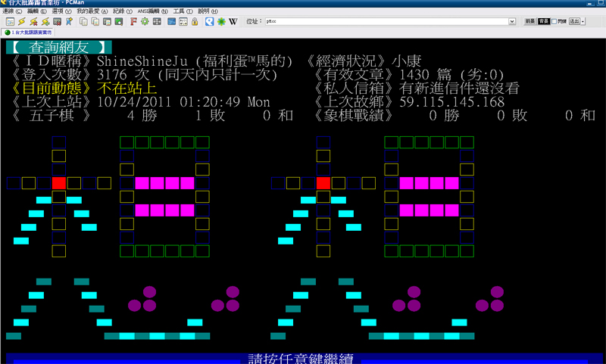Minimize the PCMan window

[590, 3]
